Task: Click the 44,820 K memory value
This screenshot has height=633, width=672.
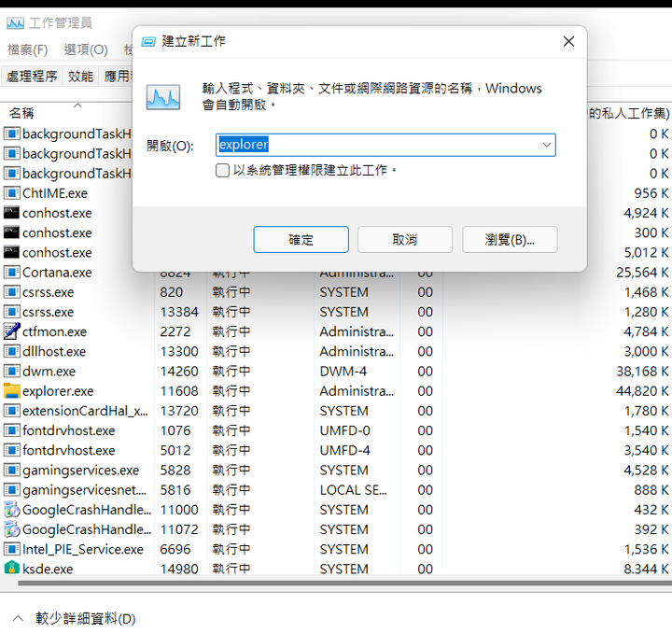Action: 642,391
